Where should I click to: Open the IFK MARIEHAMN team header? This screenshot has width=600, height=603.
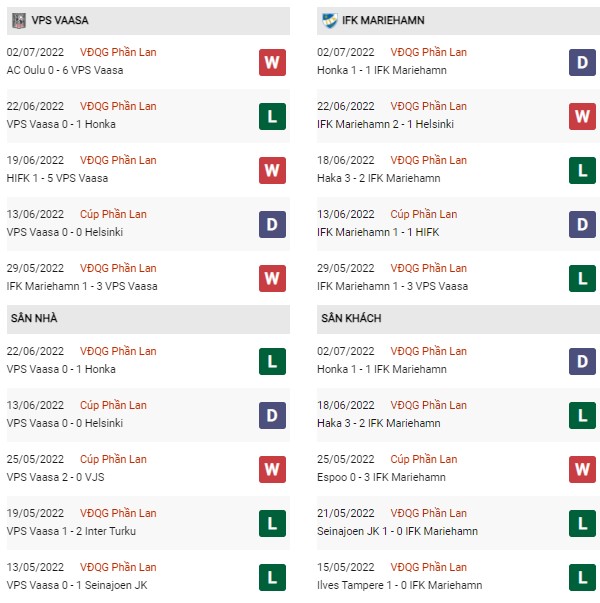tap(458, 21)
